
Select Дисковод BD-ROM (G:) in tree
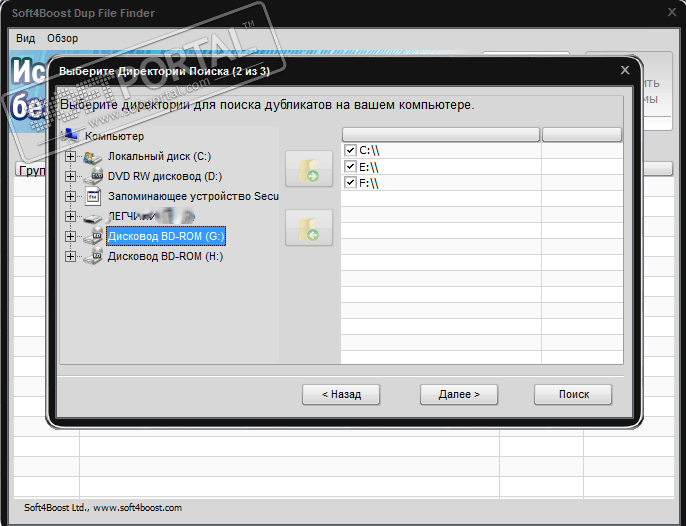click(x=166, y=236)
